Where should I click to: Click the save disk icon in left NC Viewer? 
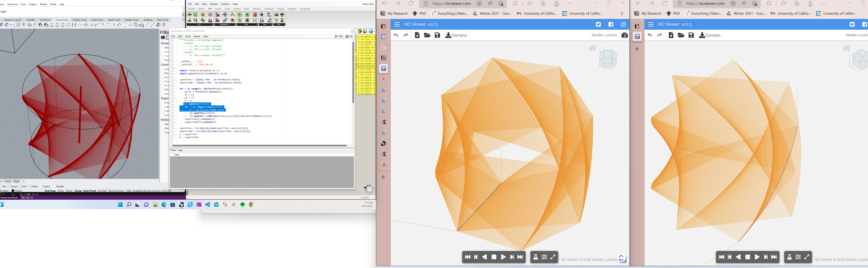coord(437,35)
